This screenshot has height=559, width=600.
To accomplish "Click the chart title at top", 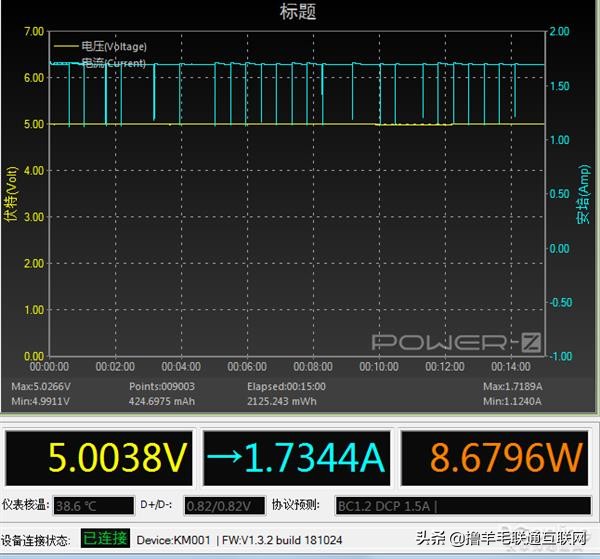I will [x=299, y=11].
